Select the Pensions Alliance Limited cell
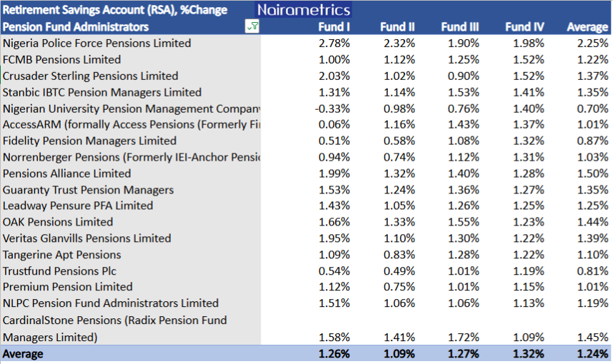Screen dimensions: 613x364 (67, 173)
